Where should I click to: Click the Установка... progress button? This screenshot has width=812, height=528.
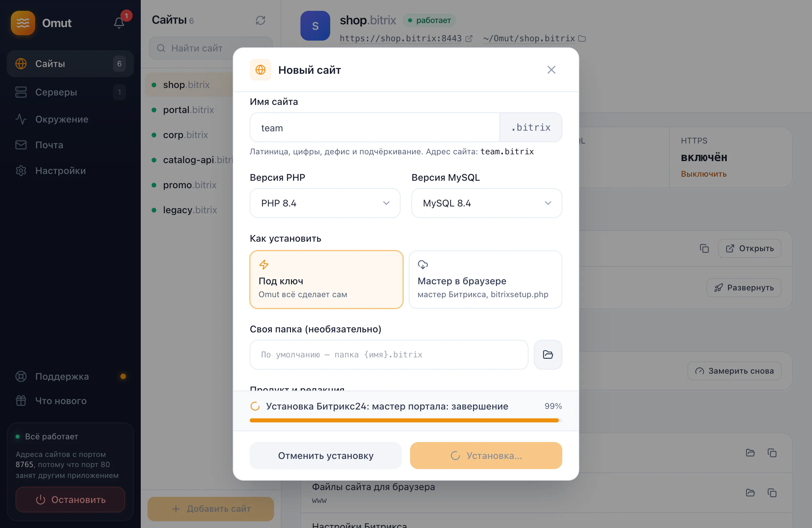tap(486, 456)
